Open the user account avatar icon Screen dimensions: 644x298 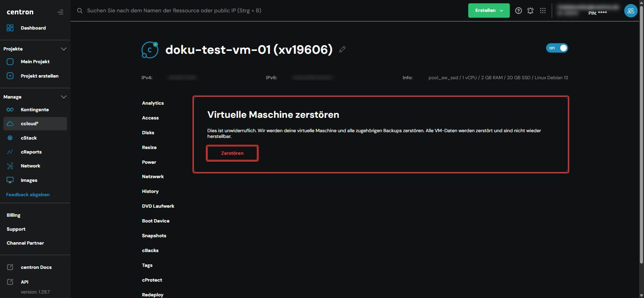630,11
